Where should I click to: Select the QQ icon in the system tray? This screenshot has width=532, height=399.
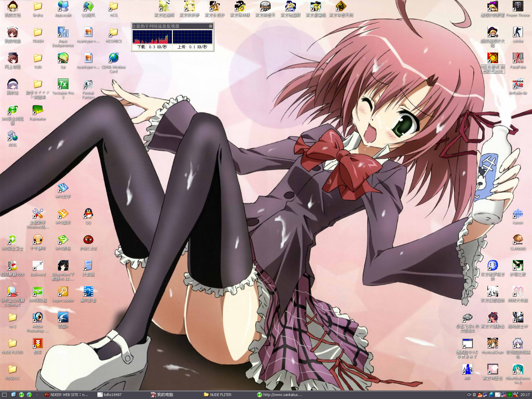[x=479, y=394]
